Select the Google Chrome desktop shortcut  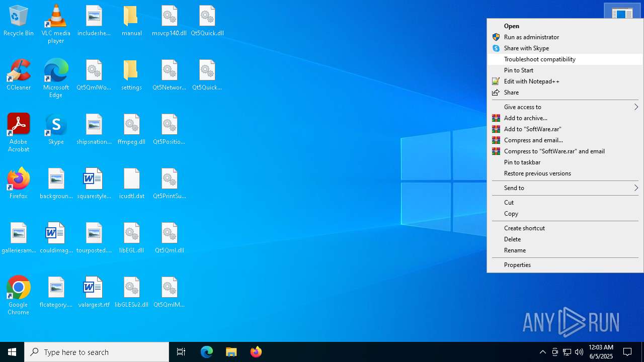point(19,296)
